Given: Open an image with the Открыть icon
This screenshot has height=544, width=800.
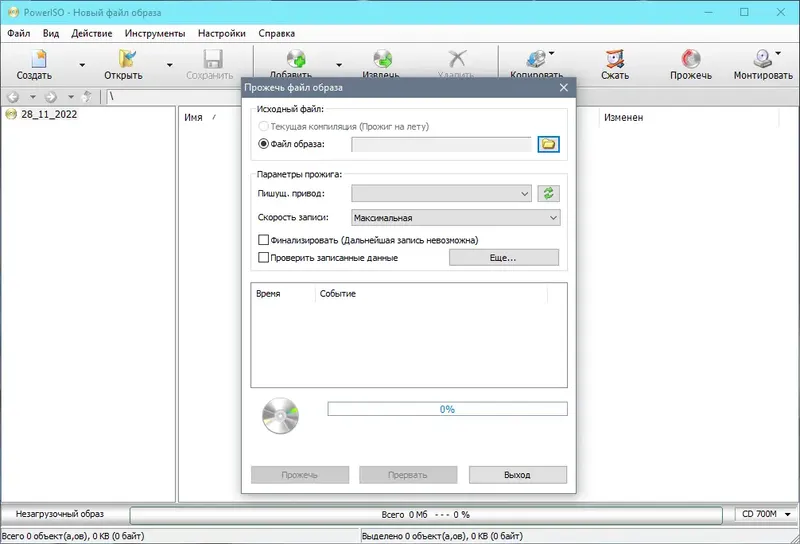Looking at the screenshot, I should (127, 59).
